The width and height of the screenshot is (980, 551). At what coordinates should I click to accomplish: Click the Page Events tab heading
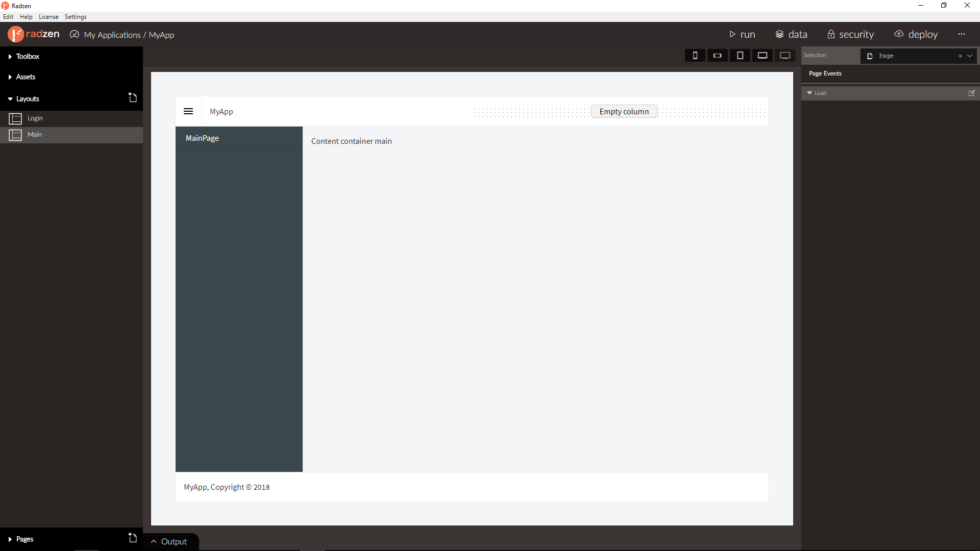click(825, 73)
